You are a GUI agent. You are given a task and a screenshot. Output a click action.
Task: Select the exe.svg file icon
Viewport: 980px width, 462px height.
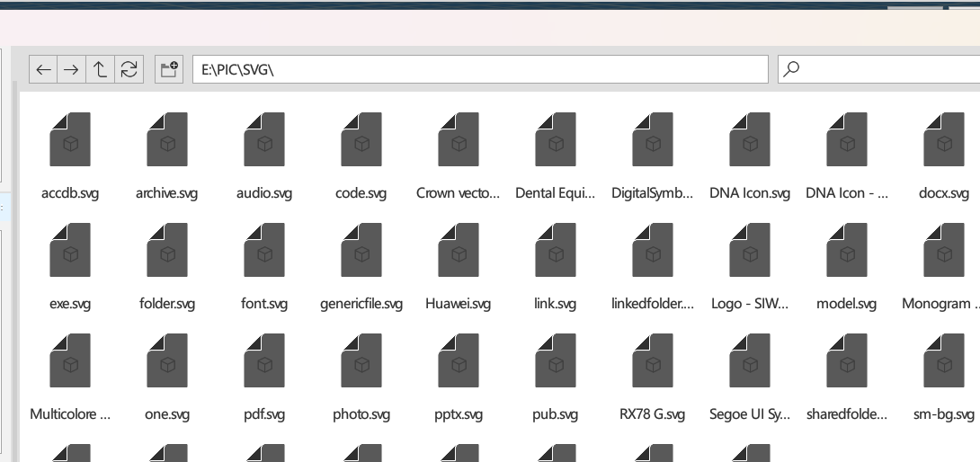(x=70, y=250)
